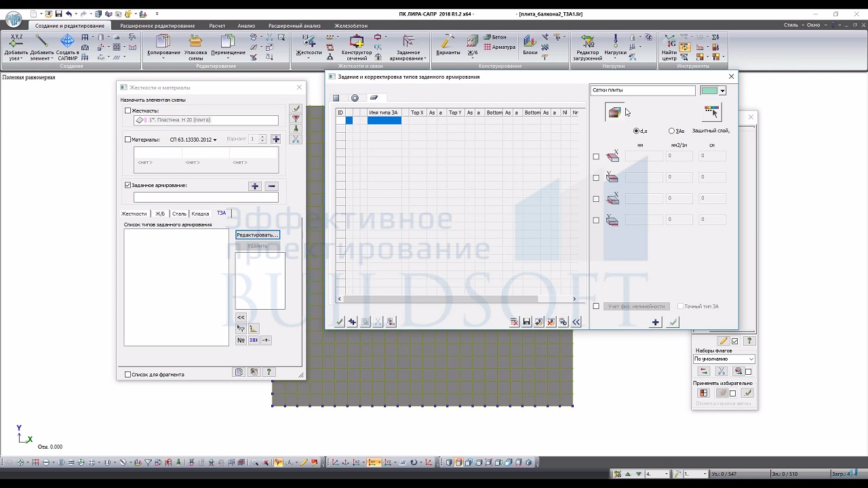Switch to the Расчет ribbon tab
Viewport: 868px width, 488px height.
pyautogui.click(x=217, y=26)
